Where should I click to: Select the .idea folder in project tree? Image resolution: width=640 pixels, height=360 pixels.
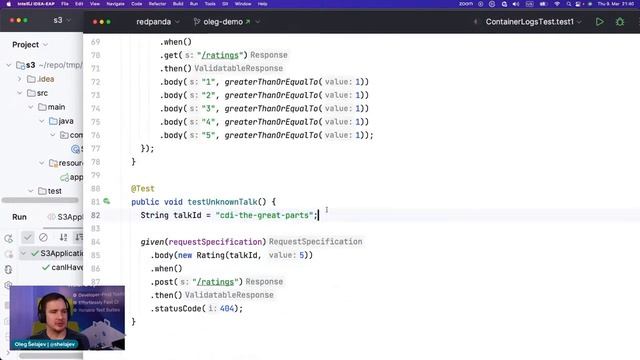point(41,79)
